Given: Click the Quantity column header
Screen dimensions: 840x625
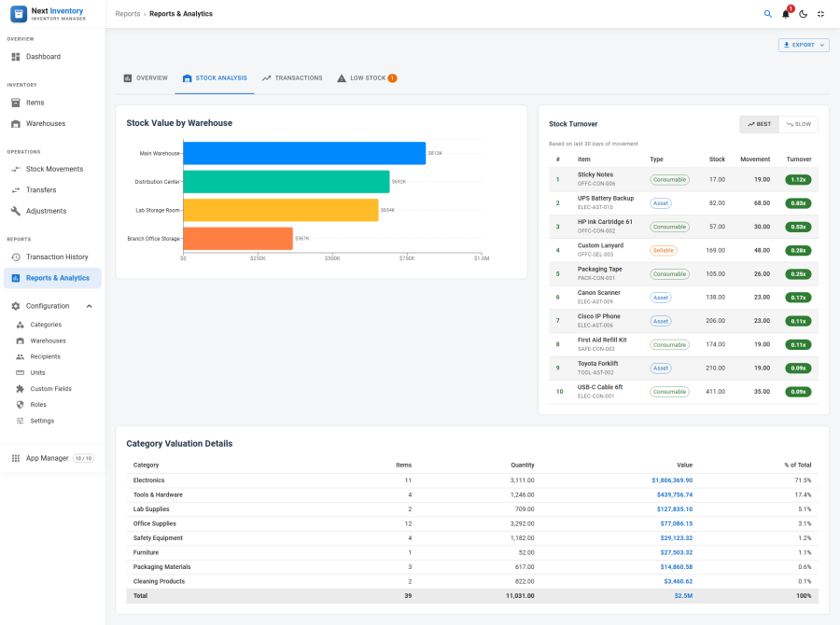Looking at the screenshot, I should point(523,465).
